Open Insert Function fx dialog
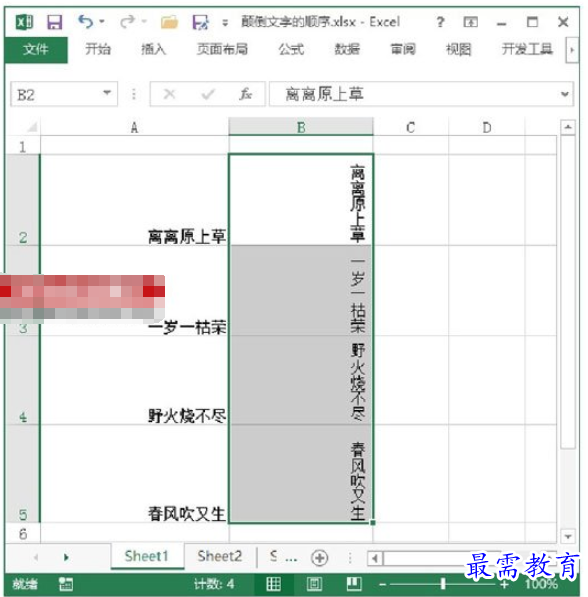Image resolution: width=588 pixels, height=597 pixels. [246, 94]
